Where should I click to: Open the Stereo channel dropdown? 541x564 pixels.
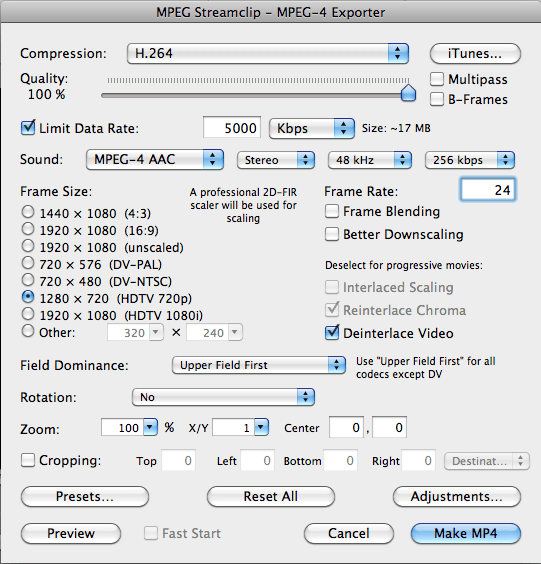[276, 160]
